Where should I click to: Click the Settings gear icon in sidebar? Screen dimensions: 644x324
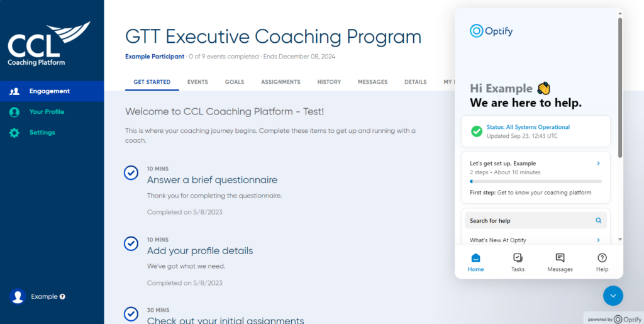pyautogui.click(x=14, y=133)
